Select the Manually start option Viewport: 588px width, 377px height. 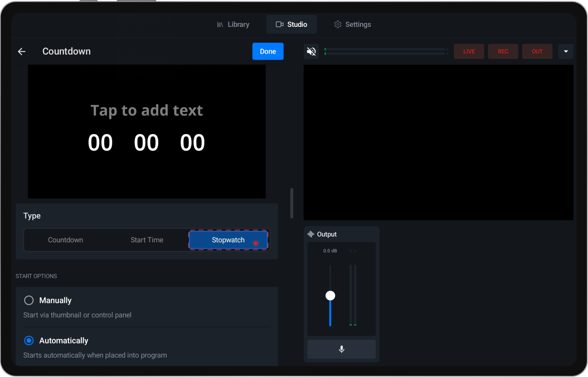(x=29, y=300)
